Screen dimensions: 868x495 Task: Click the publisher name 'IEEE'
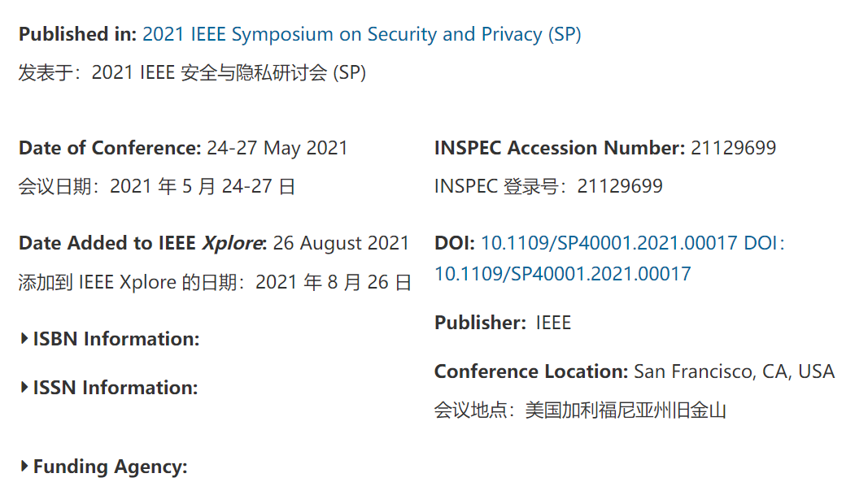553,323
